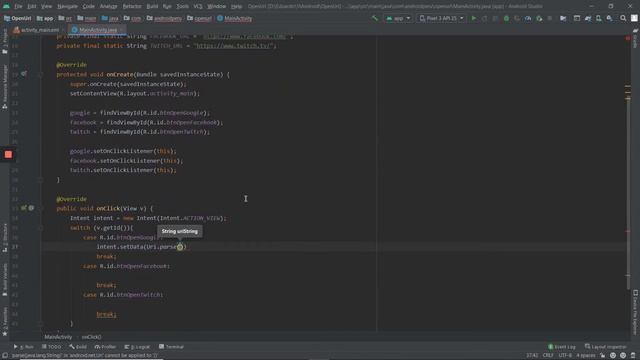Click the main folder breadcrumb

[87, 18]
